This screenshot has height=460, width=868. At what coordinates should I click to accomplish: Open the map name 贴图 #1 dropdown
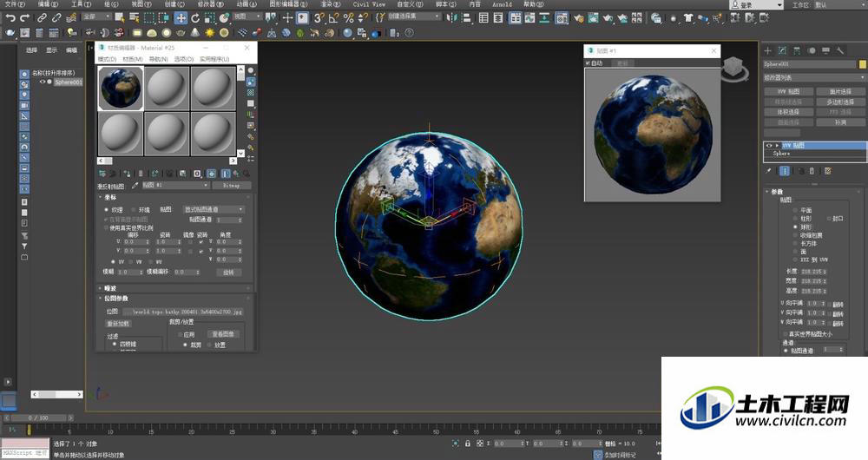tap(175, 186)
